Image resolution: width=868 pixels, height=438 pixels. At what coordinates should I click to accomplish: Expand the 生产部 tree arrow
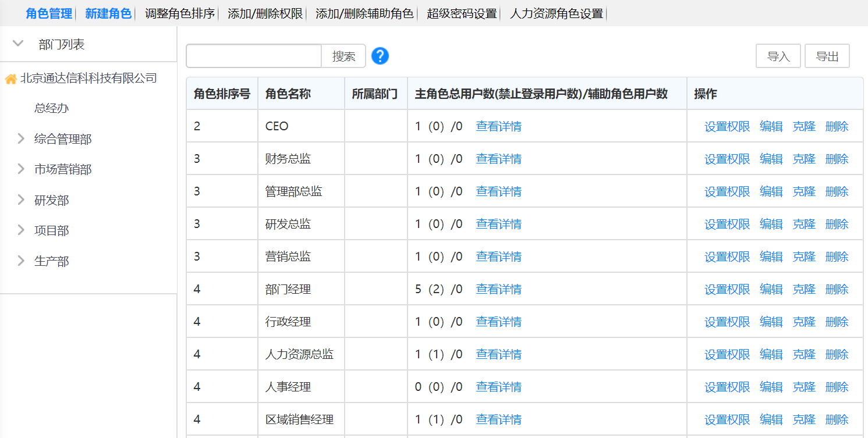21,261
